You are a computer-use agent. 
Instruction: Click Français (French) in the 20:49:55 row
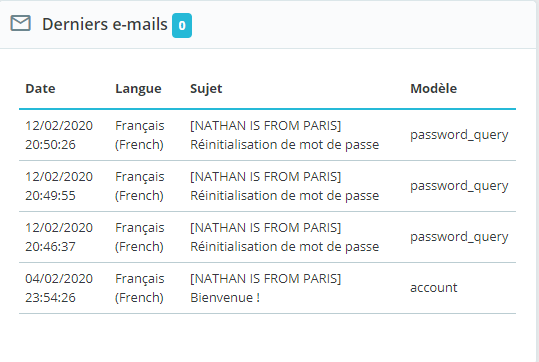(x=140, y=186)
